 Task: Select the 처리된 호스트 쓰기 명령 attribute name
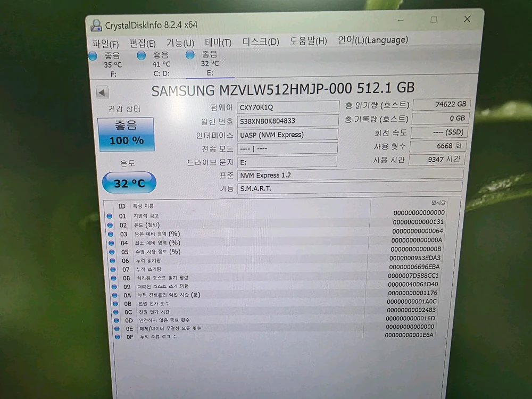pos(163,286)
